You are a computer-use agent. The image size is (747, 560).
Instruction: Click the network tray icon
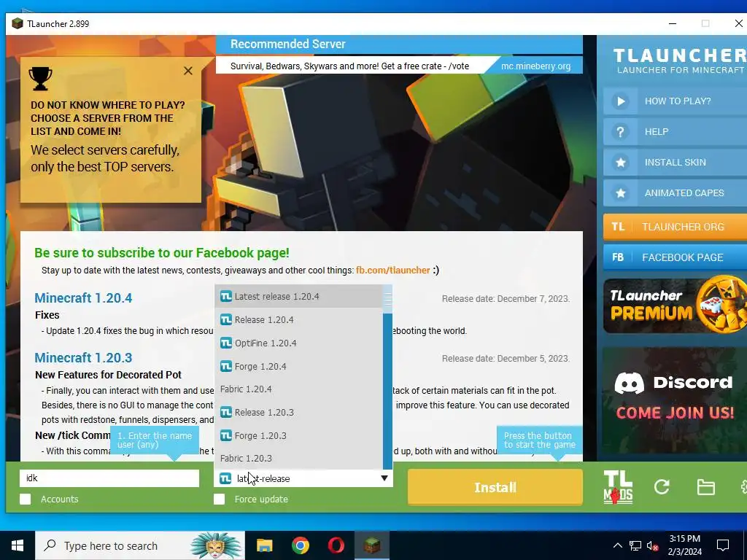(x=635, y=545)
